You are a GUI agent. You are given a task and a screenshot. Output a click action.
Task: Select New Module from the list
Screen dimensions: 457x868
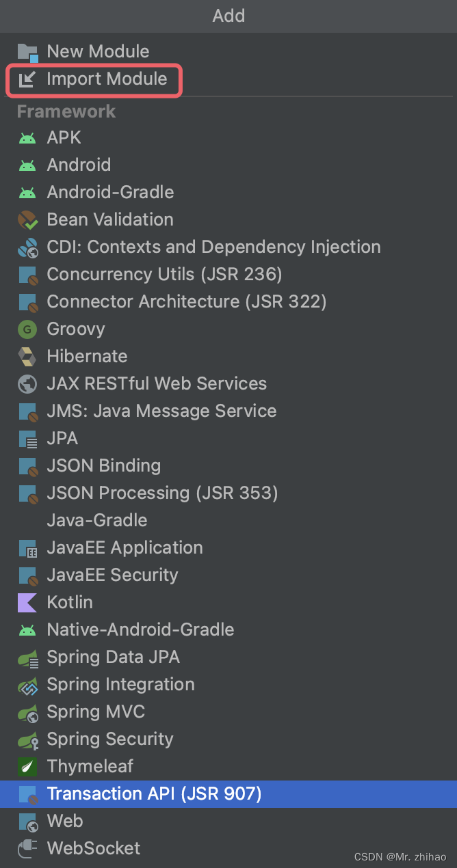pyautogui.click(x=98, y=51)
